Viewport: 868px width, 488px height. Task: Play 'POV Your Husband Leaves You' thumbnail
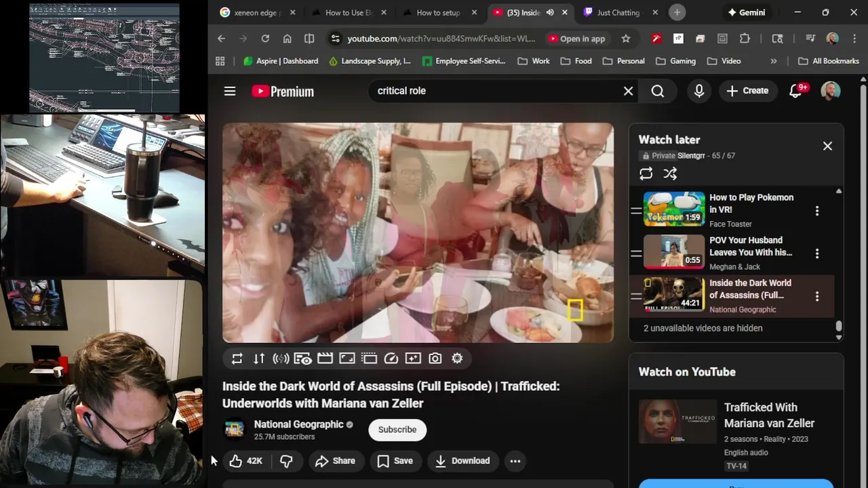point(674,251)
